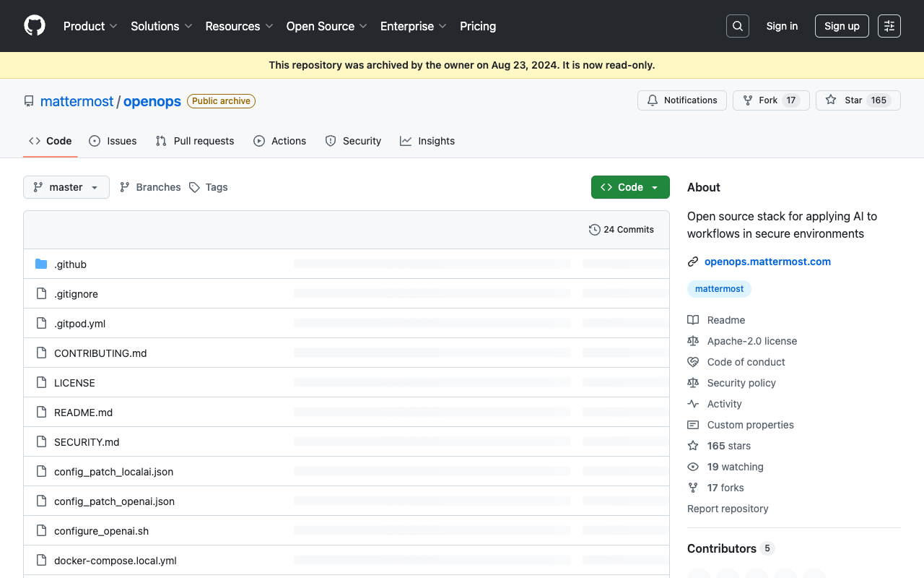Open the command palette icon button
Viewport: 924px width, 578px height.
[x=889, y=26]
